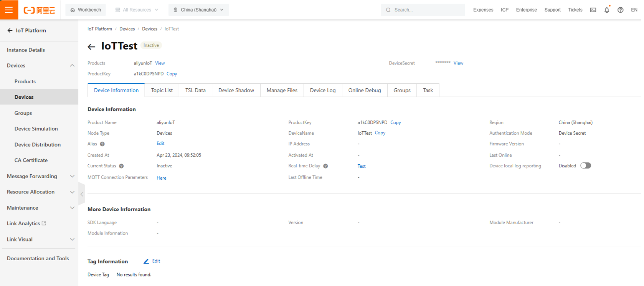Click the help icon next to Real-time Delay
Viewport: 644px width, 286px height.
click(325, 166)
